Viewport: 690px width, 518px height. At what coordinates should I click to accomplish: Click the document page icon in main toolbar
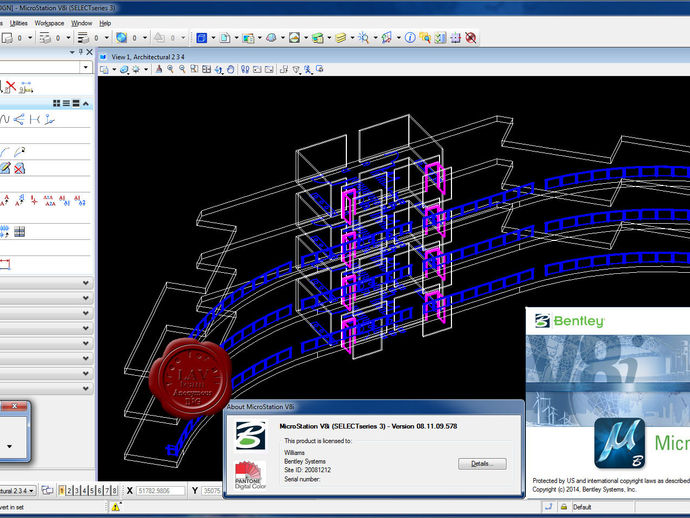225,38
